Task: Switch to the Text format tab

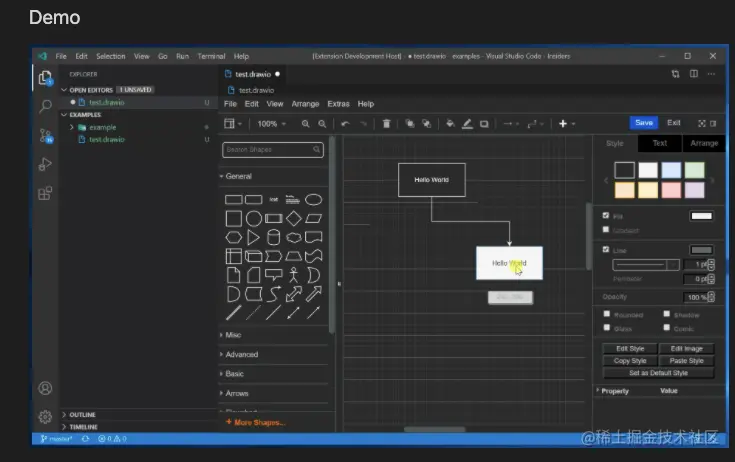Action: [660, 143]
